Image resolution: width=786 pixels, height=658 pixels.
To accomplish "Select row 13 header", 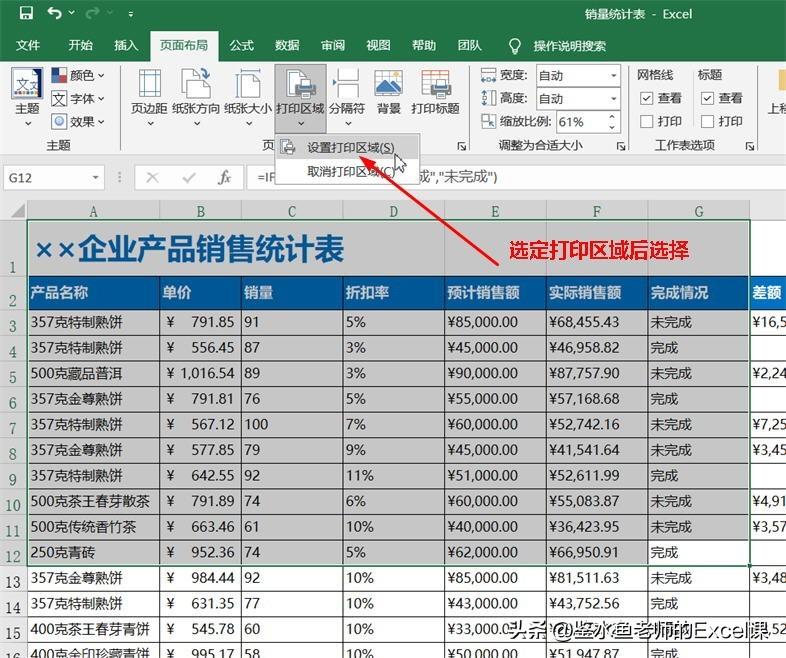I will 13,579.
